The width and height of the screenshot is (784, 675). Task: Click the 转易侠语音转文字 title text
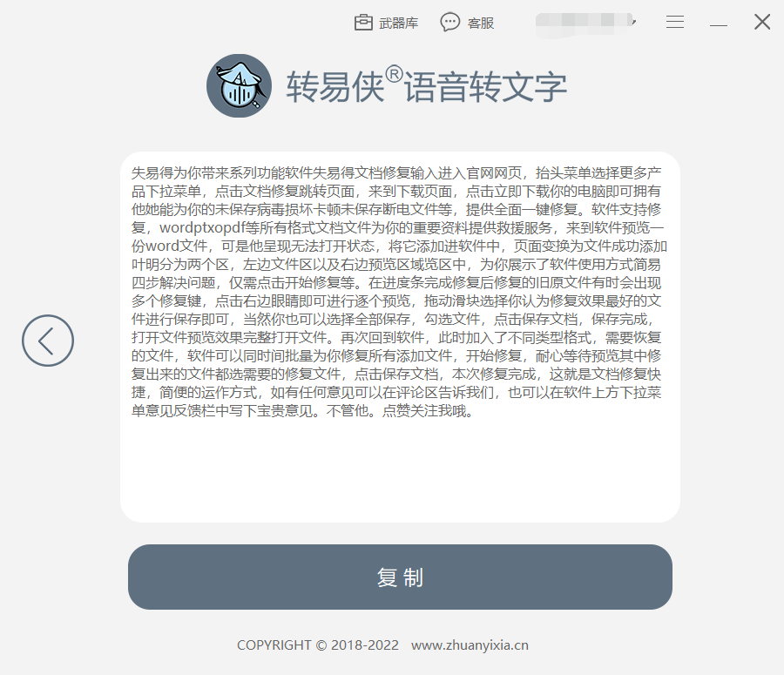click(x=427, y=86)
